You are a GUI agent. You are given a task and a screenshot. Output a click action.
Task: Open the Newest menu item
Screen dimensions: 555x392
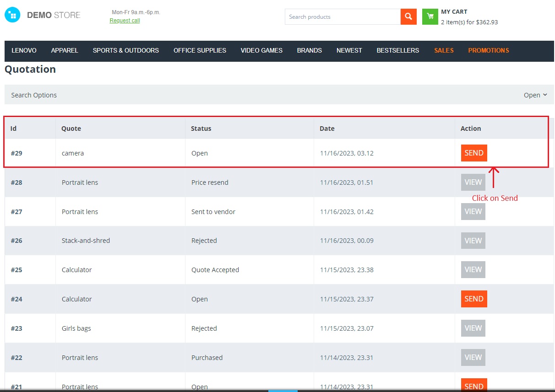349,50
